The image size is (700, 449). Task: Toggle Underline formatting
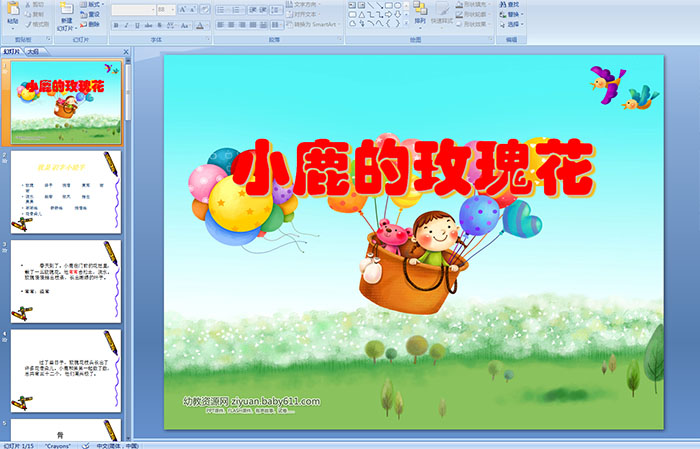pyautogui.click(x=137, y=25)
